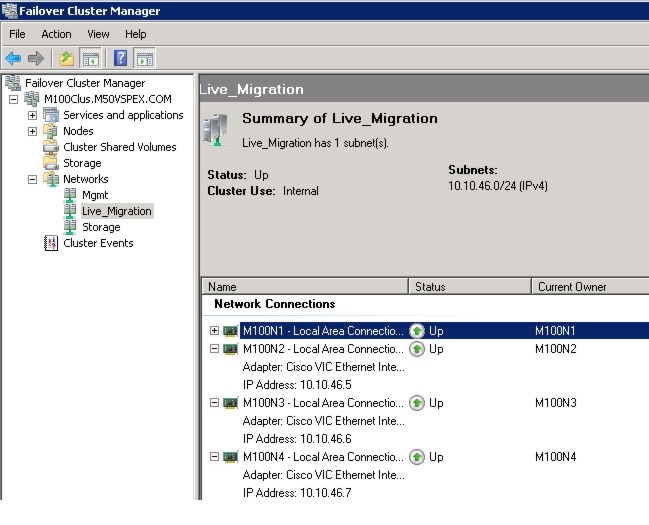Click the Up one level folder icon
The height and width of the screenshot is (525, 649).
coord(67,58)
